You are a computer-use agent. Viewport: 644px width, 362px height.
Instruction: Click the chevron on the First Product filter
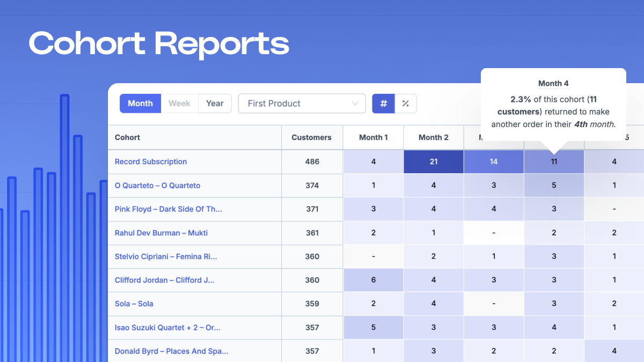tap(355, 103)
